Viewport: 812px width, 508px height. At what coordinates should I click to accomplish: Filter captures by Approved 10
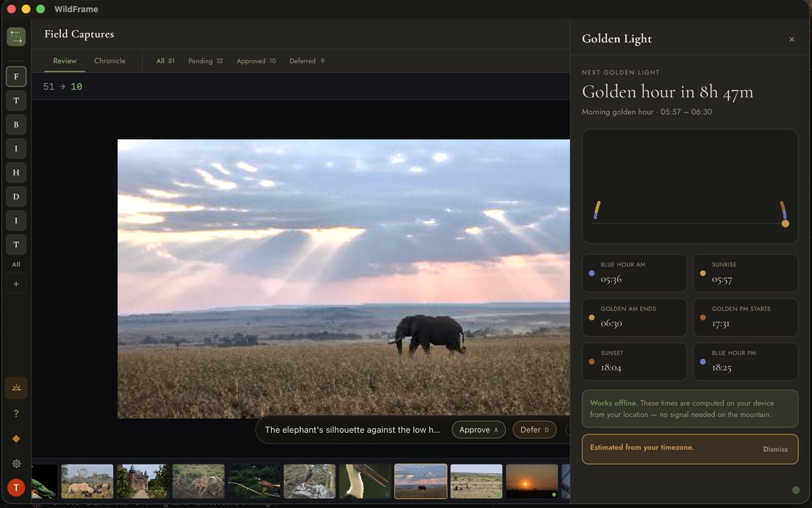pos(256,61)
